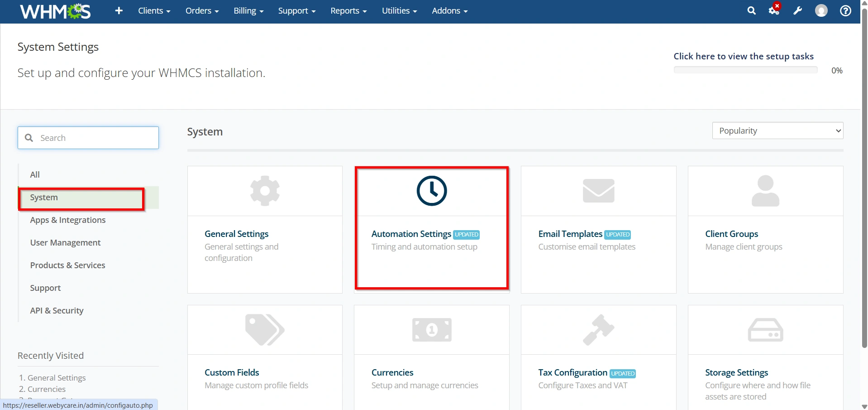Click 'Click here to view the setup tasks'
This screenshot has width=868, height=410.
coord(744,56)
